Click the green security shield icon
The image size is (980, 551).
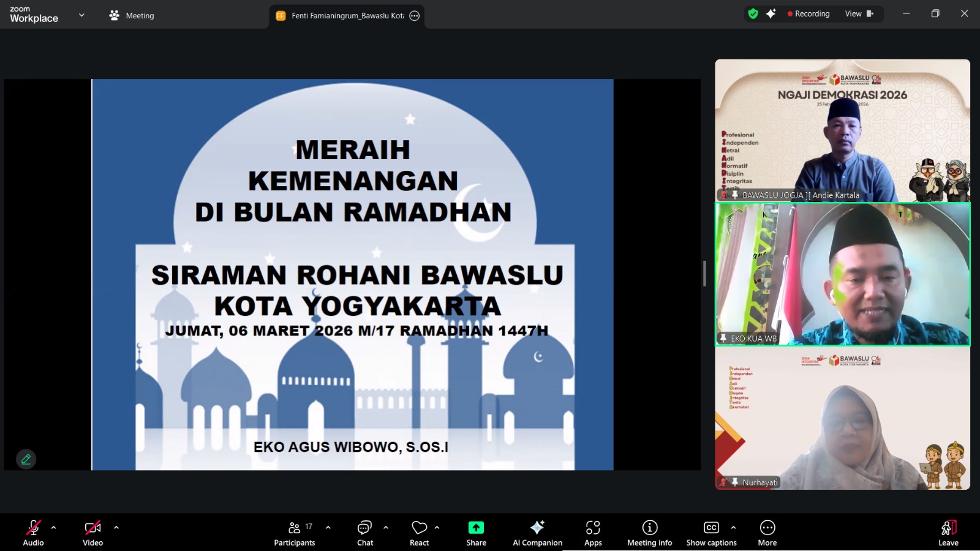(753, 13)
